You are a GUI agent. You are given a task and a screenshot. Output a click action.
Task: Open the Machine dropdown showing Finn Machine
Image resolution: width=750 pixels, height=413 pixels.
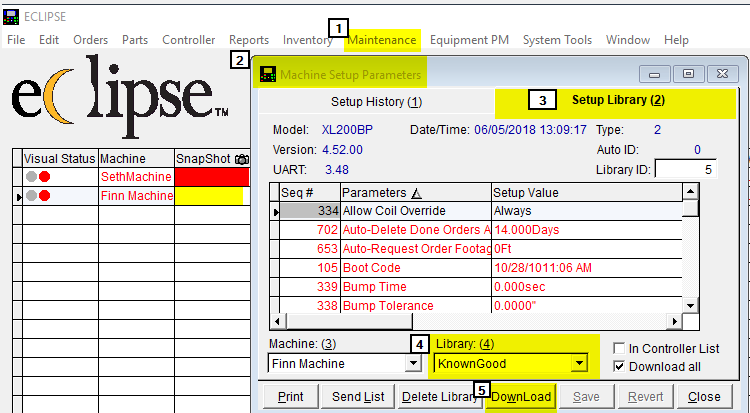(x=413, y=364)
